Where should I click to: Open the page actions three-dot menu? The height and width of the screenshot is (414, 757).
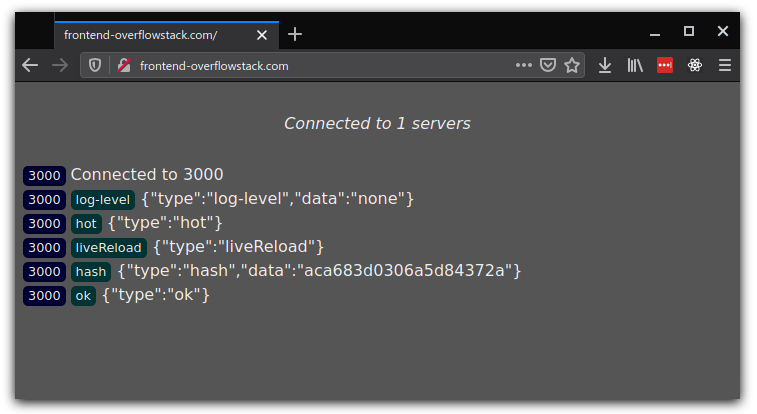[524, 65]
